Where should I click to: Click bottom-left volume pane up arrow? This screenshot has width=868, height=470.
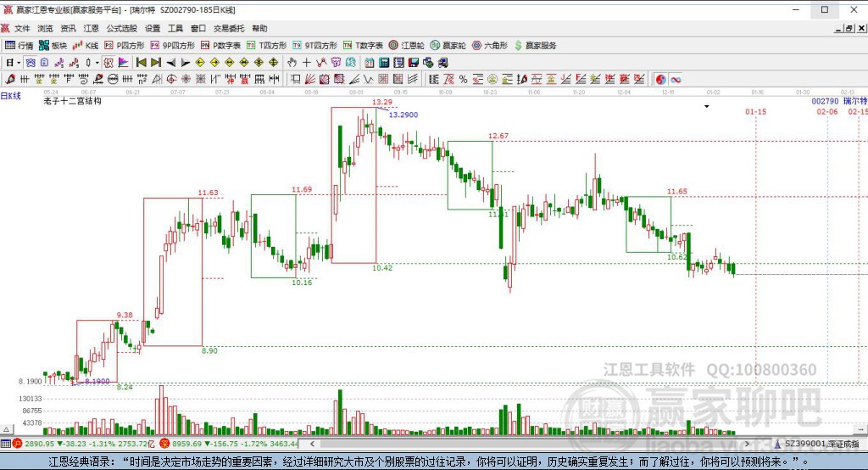coord(6,429)
